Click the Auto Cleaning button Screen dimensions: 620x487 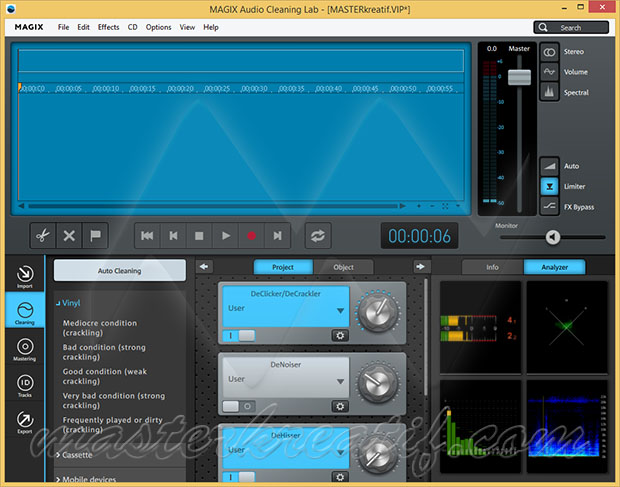click(119, 271)
